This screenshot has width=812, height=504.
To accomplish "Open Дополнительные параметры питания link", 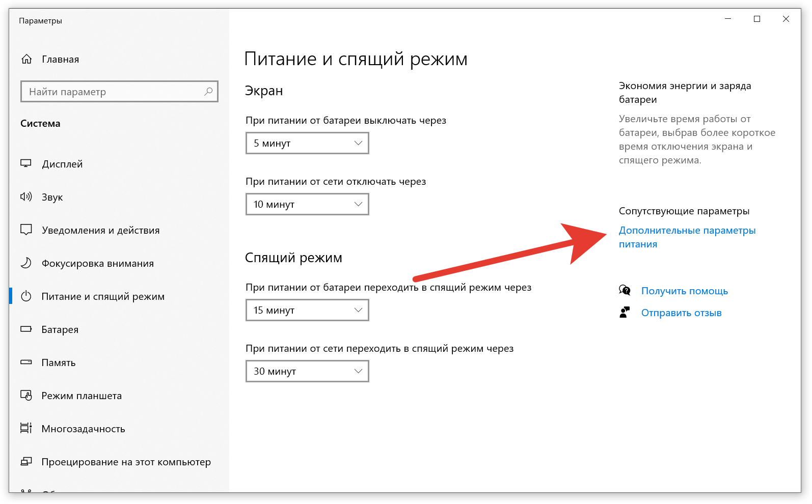I will [687, 231].
